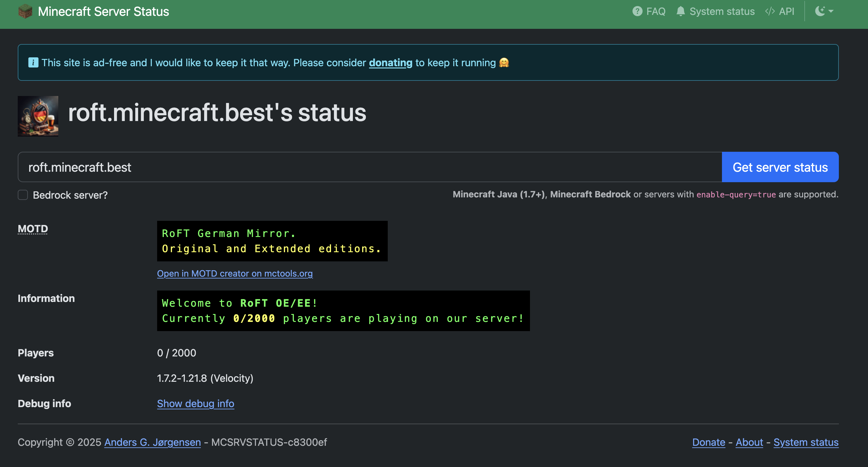Click the 'Information' row label
Viewport: 868px width, 467px height.
pos(46,298)
